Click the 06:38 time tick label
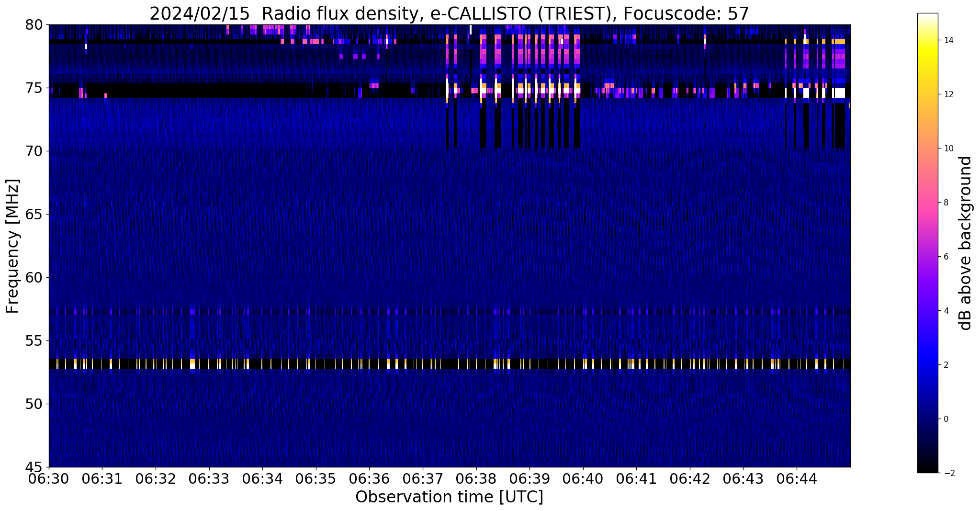The height and width of the screenshot is (511, 980). click(x=476, y=479)
